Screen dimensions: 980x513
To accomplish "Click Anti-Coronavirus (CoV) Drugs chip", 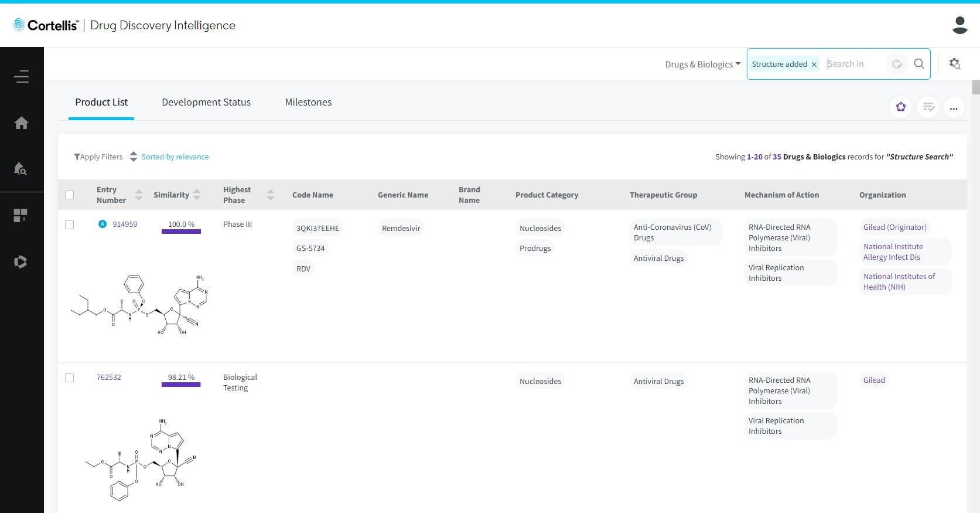I will (x=675, y=232).
